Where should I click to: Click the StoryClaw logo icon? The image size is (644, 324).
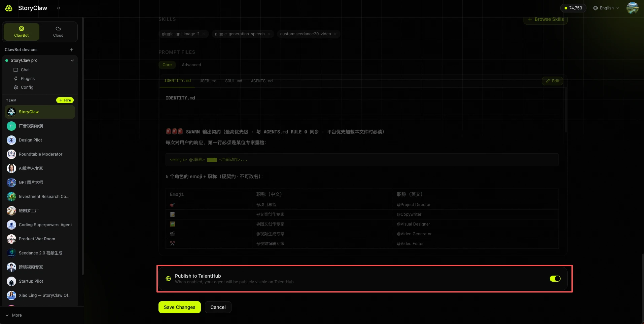[x=9, y=8]
